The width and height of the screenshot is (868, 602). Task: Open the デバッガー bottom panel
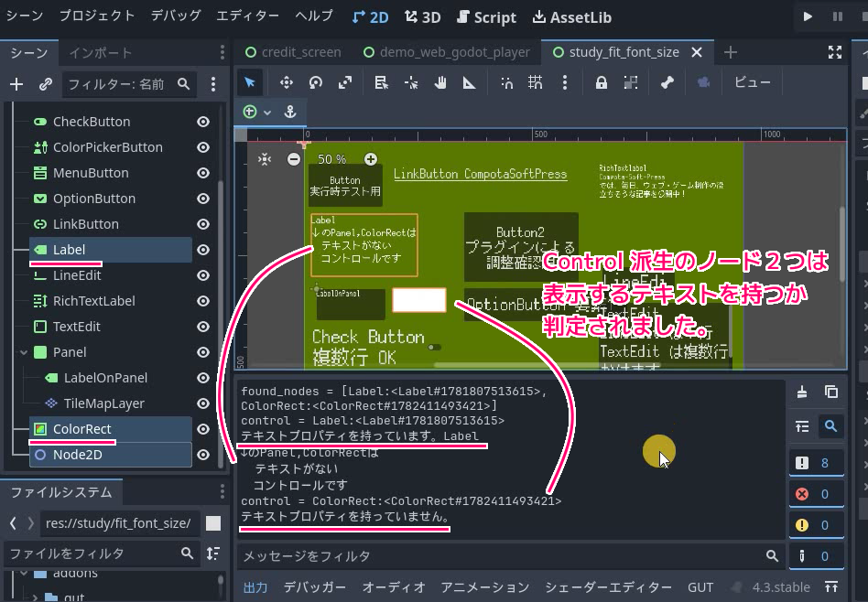(x=314, y=587)
